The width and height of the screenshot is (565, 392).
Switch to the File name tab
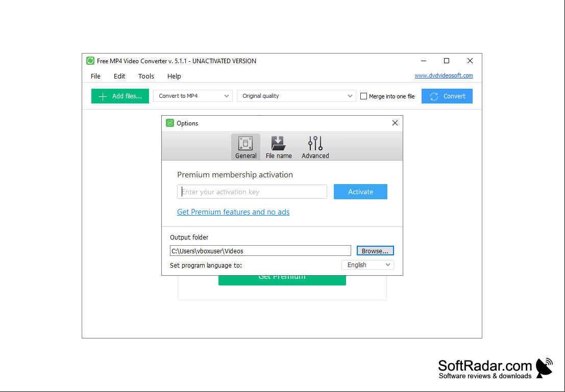279,147
